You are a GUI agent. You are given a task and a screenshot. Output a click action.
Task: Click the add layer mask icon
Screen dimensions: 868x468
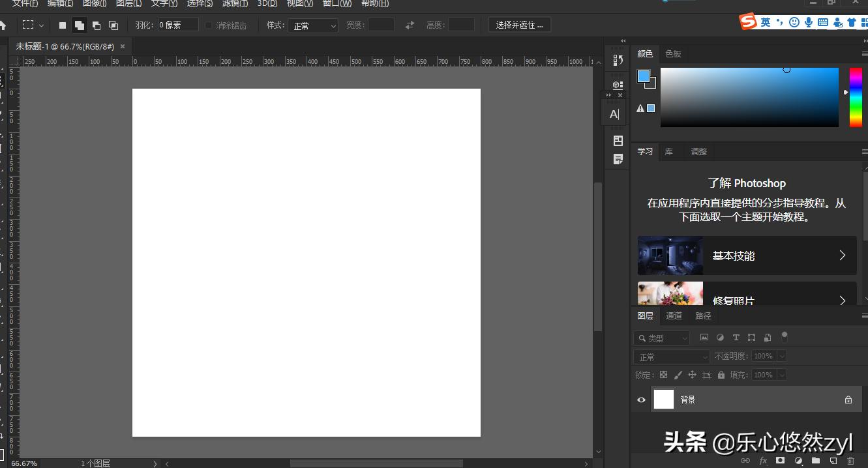(780, 461)
